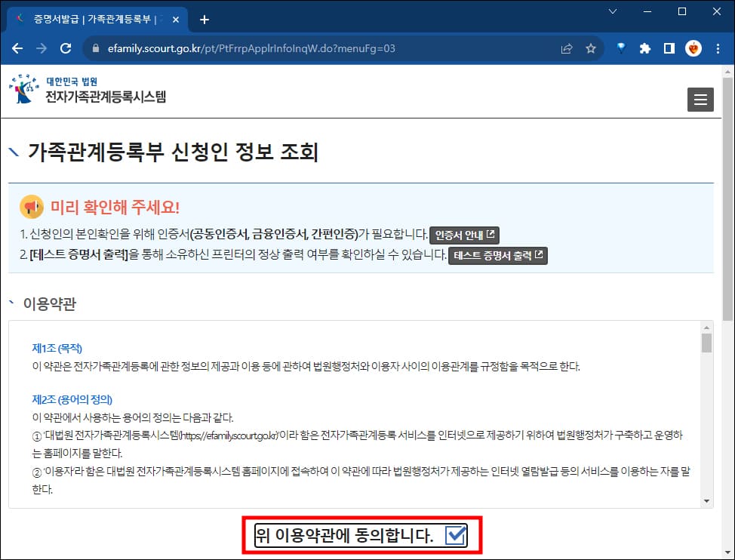The height and width of the screenshot is (560, 735).
Task: Open Chrome's extensions puzzle icon
Action: [x=644, y=48]
